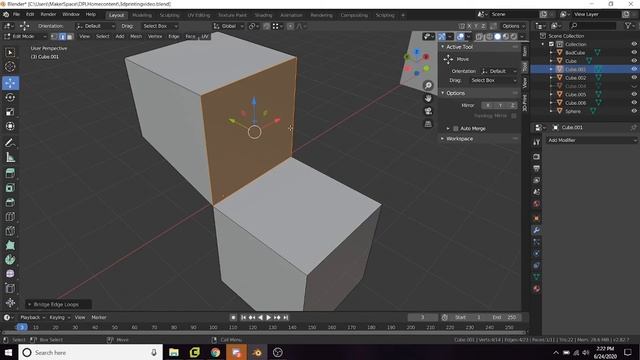Pick the Poly Build tool
Screen dimensions: 640x360
10,245
